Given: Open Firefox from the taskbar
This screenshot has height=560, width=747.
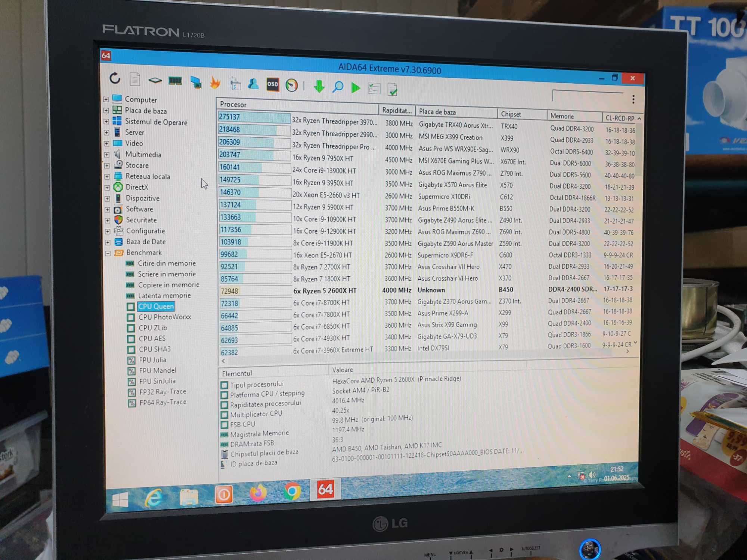Looking at the screenshot, I should [258, 493].
